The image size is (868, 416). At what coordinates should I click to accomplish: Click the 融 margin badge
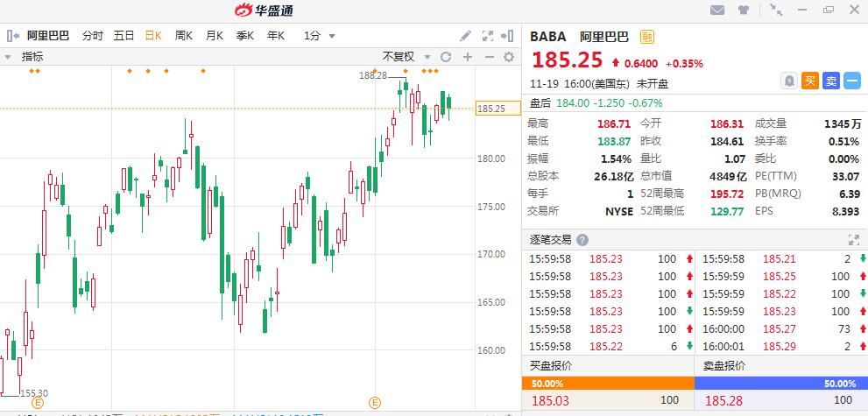coord(647,37)
